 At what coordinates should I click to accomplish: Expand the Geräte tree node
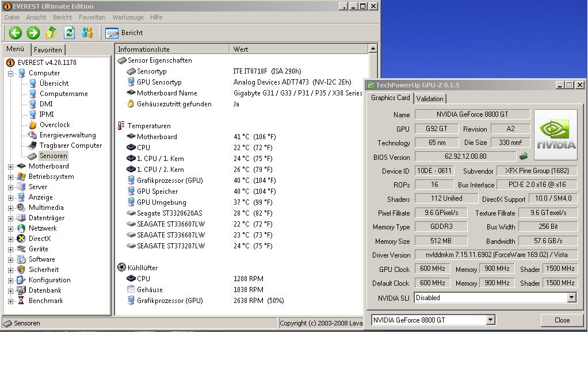click(11, 250)
